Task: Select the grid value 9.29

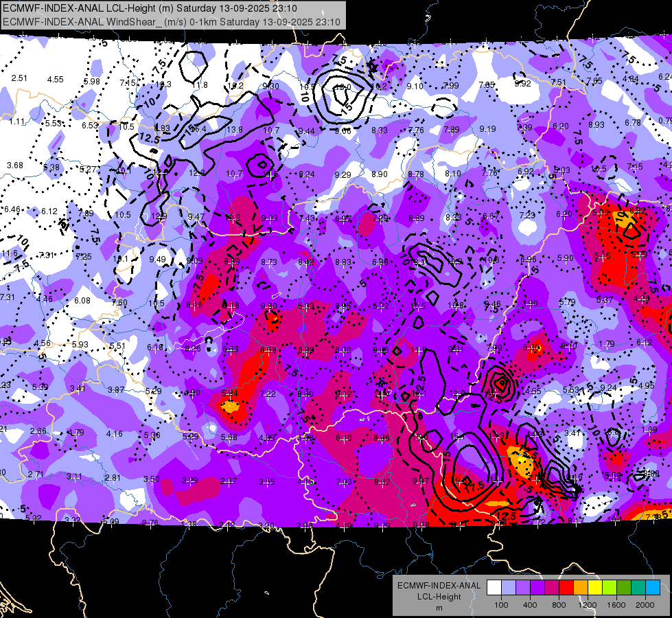Action: coord(343,174)
